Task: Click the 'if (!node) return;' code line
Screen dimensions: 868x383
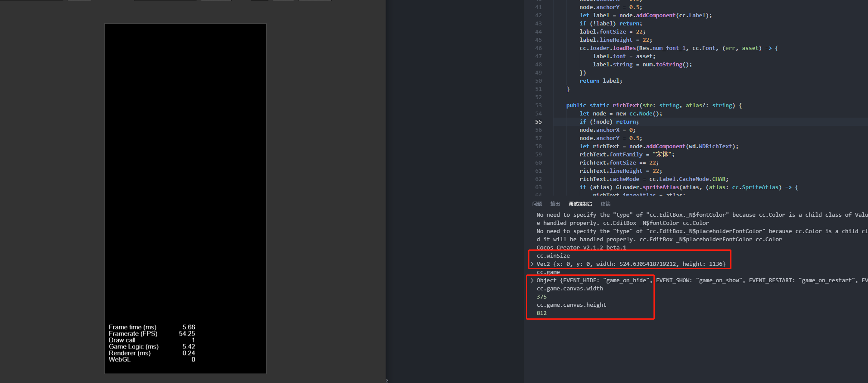Action: 609,122
